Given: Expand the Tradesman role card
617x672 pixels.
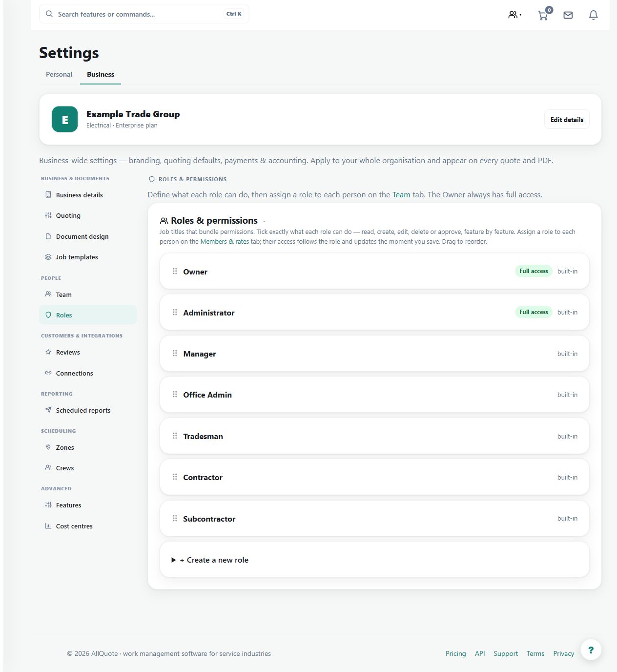Looking at the screenshot, I should coord(374,436).
